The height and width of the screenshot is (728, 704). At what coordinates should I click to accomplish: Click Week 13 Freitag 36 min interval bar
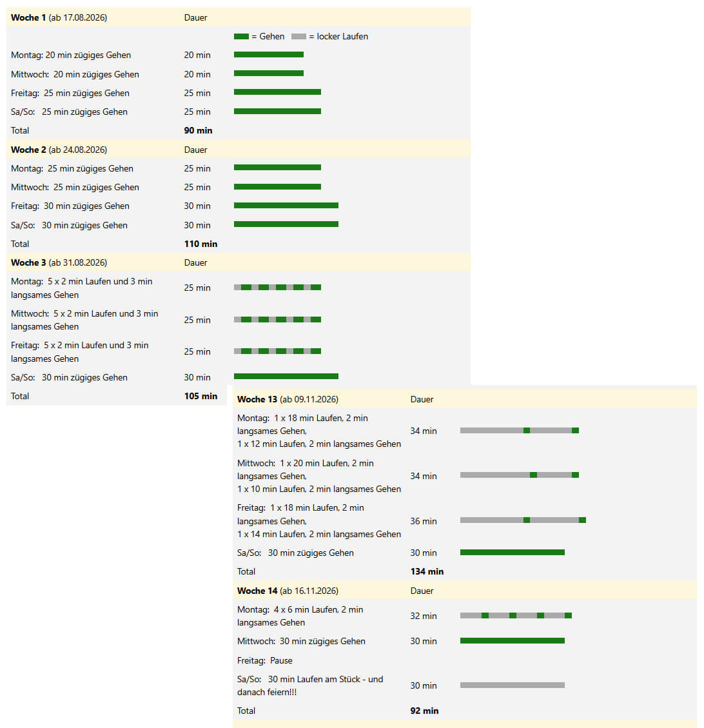(523, 520)
